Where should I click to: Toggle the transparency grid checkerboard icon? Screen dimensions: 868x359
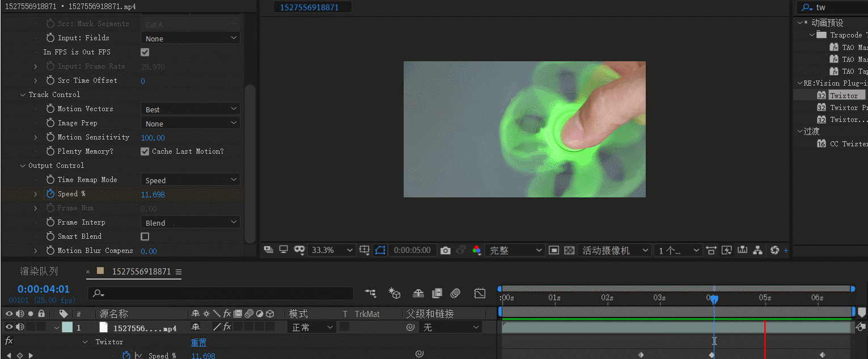[x=570, y=250]
